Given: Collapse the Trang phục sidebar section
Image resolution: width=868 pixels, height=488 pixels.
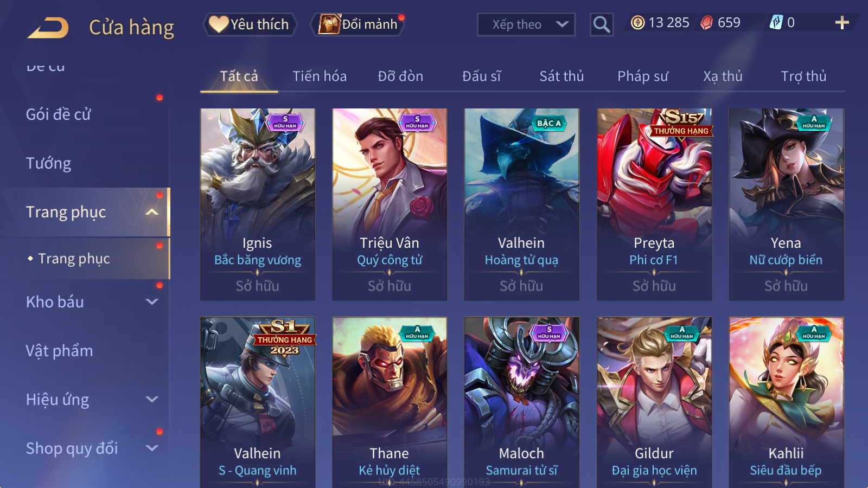Looking at the screenshot, I should (x=152, y=212).
